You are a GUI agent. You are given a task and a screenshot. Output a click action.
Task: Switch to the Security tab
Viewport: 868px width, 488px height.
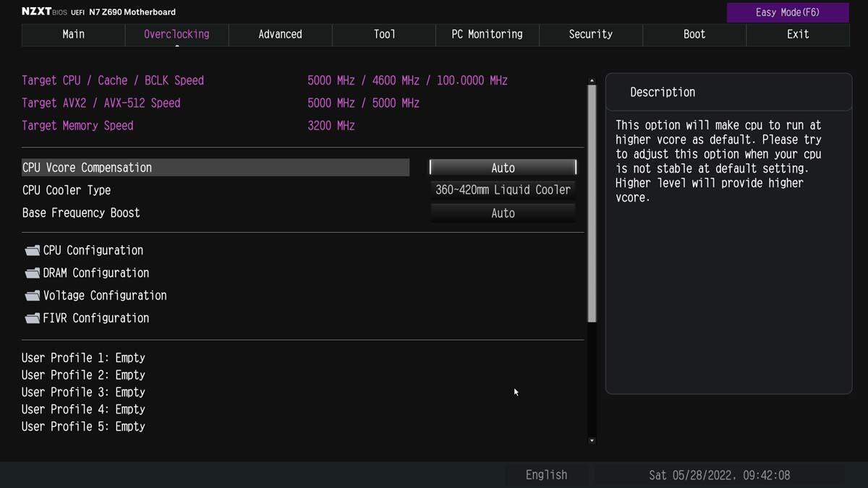(x=590, y=34)
